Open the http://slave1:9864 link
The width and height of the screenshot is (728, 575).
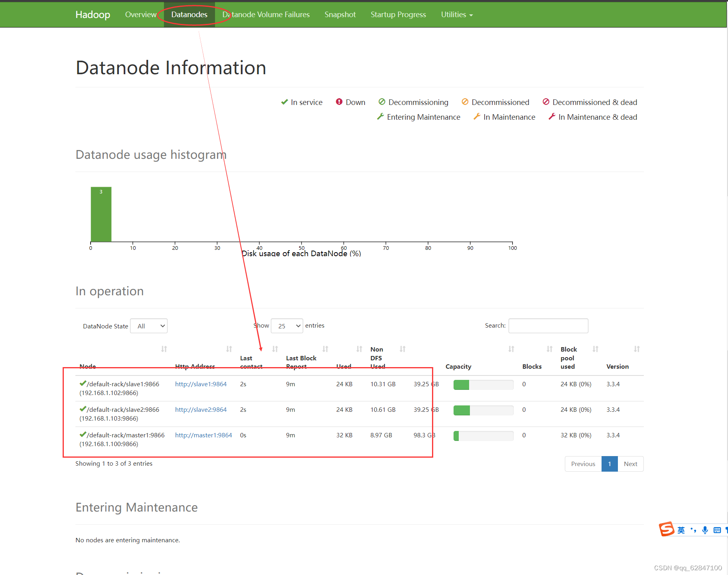click(x=201, y=384)
